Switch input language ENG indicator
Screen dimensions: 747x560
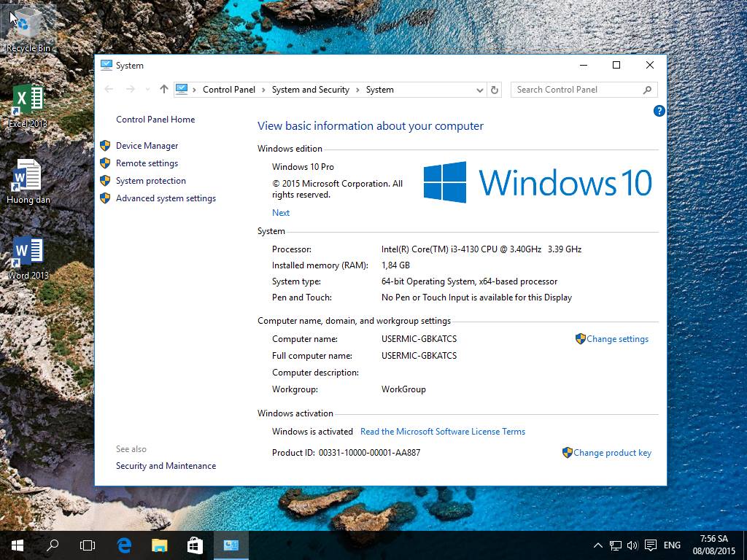click(672, 545)
